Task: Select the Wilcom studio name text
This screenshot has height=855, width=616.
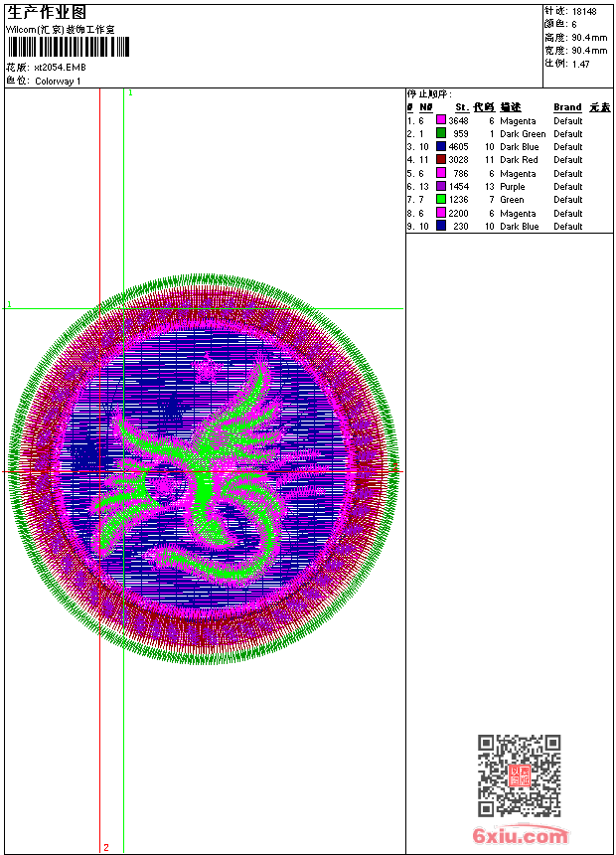Action: (60, 30)
